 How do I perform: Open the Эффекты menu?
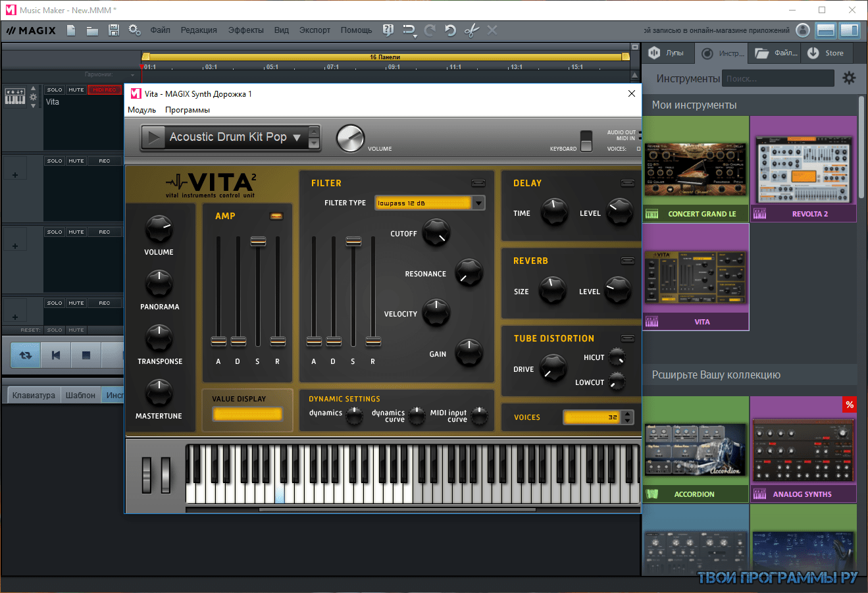[x=245, y=30]
